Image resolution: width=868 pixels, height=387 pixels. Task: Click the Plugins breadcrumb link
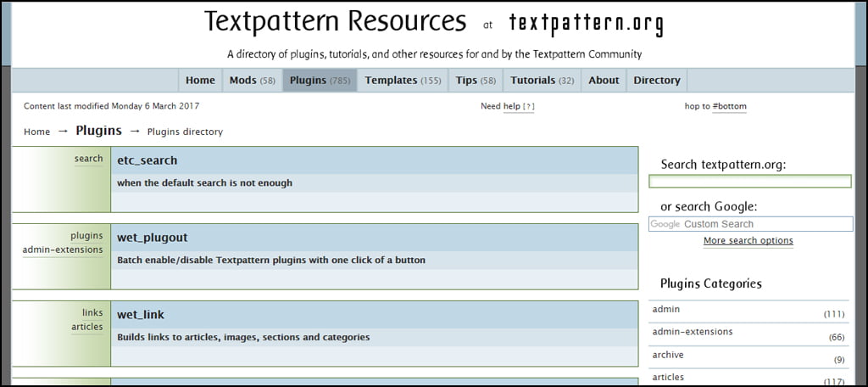pos(98,131)
